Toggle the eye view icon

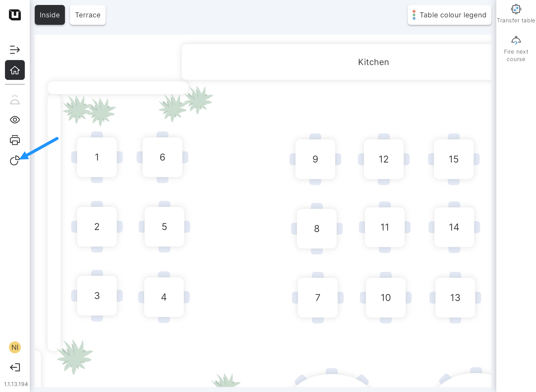click(15, 120)
